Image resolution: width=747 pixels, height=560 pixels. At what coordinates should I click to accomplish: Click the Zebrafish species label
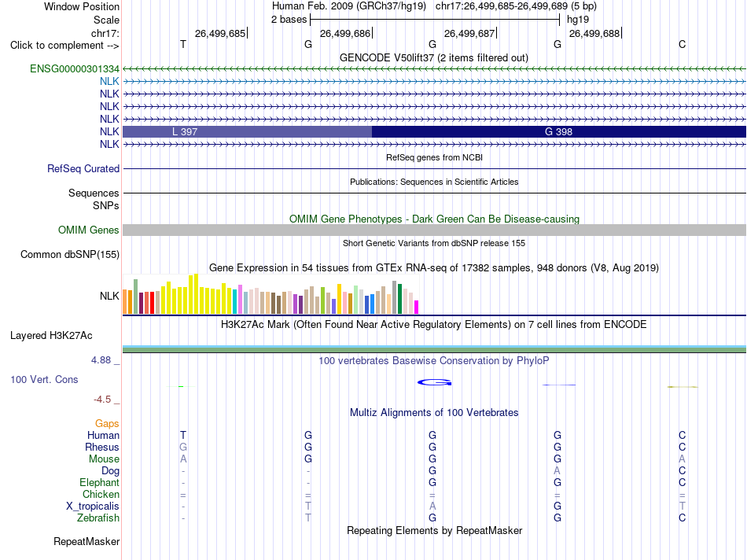[98, 518]
